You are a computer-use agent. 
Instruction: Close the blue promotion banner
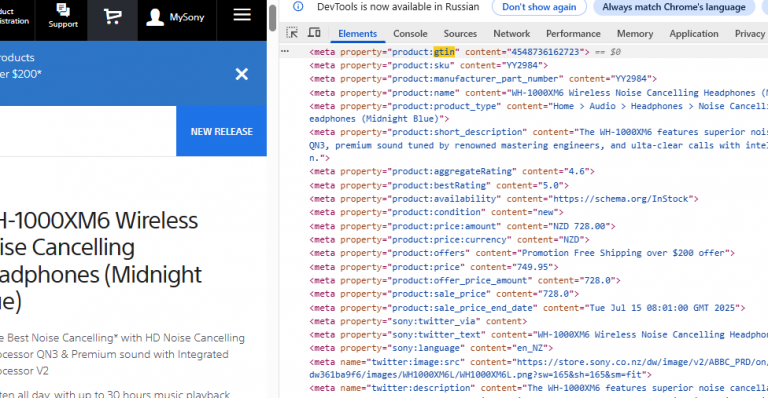coord(241,74)
